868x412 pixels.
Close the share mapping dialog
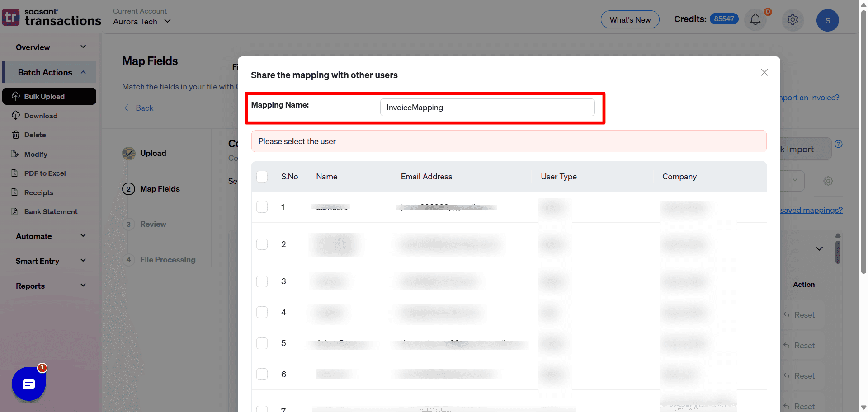pos(764,72)
